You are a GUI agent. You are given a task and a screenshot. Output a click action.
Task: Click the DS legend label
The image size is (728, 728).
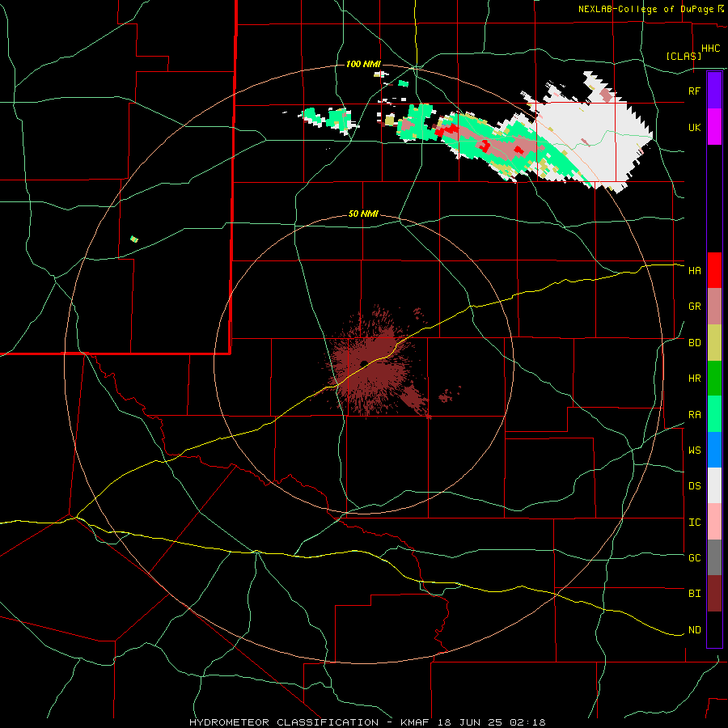[x=694, y=486]
